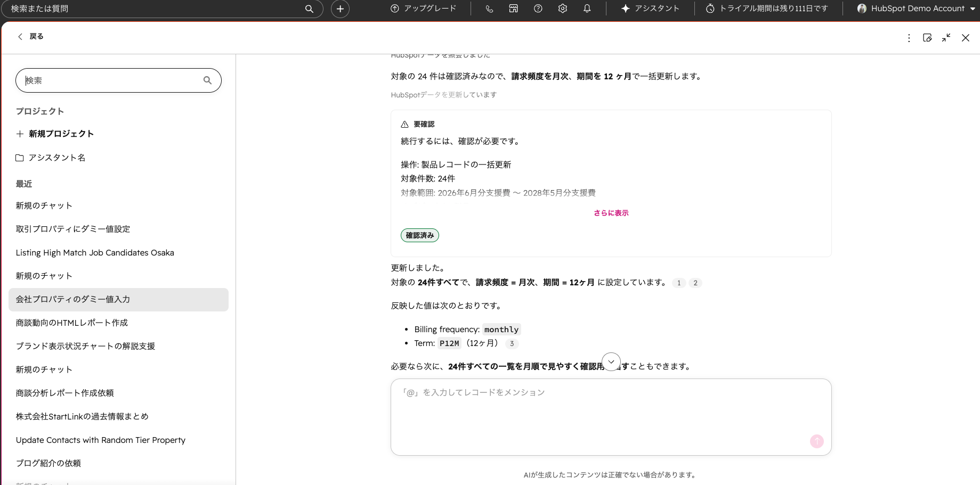This screenshot has width=980, height=485.
Task: Open the help question mark icon
Action: point(538,9)
